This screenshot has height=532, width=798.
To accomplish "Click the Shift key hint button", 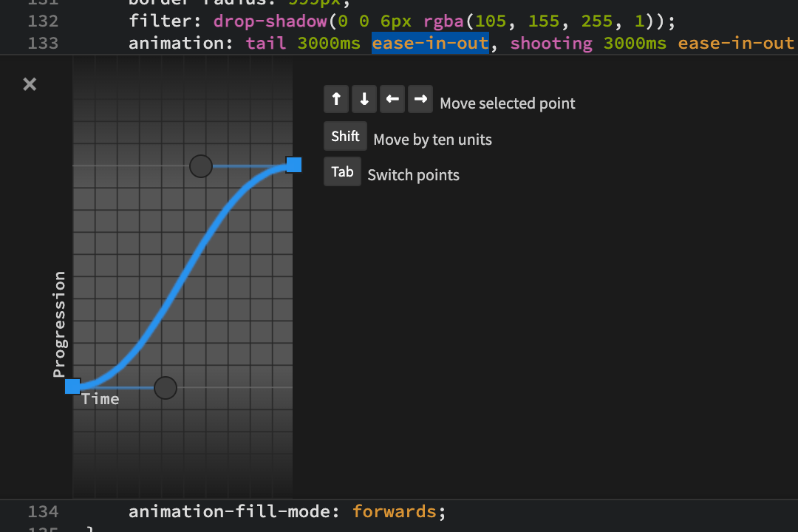I will click(345, 137).
